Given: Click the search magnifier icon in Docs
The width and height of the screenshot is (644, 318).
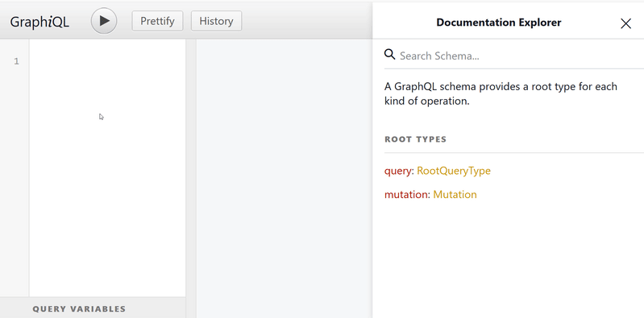Looking at the screenshot, I should (x=389, y=54).
